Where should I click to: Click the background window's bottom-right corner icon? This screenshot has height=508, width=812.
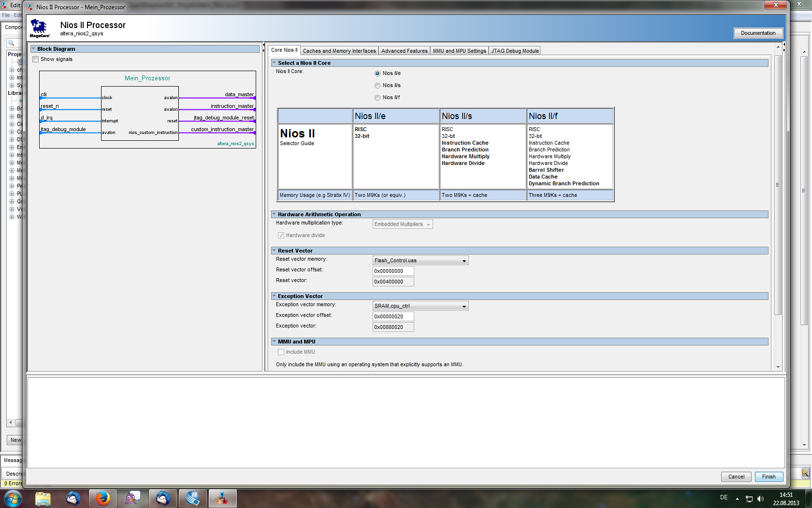pos(805,473)
